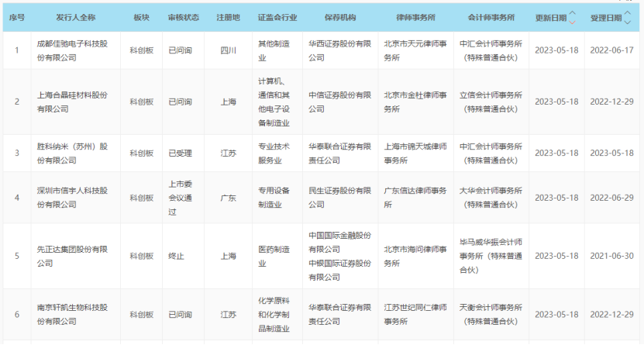Select 受理日期 2022-06-29 cell
This screenshot has height=345, width=644.
coord(612,198)
